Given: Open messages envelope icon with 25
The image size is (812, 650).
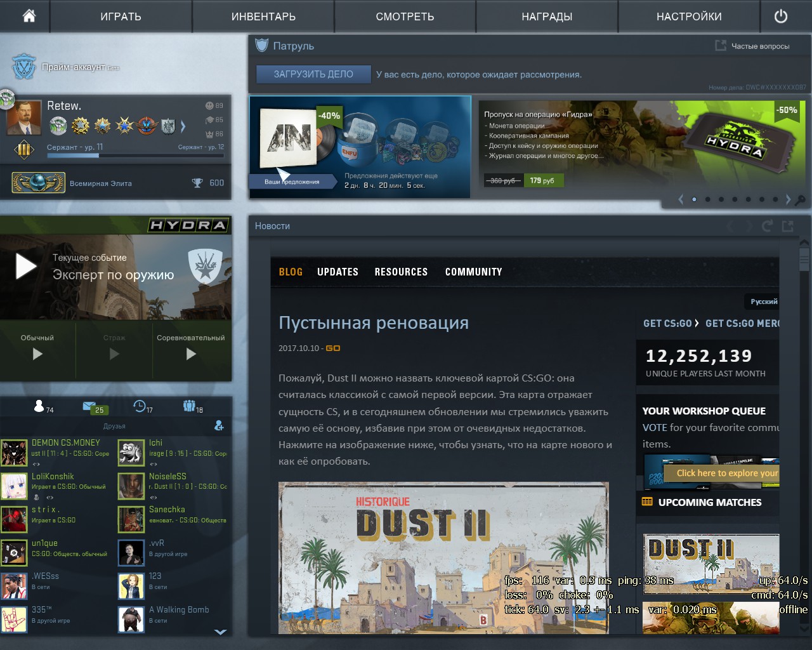Looking at the screenshot, I should pyautogui.click(x=89, y=406).
